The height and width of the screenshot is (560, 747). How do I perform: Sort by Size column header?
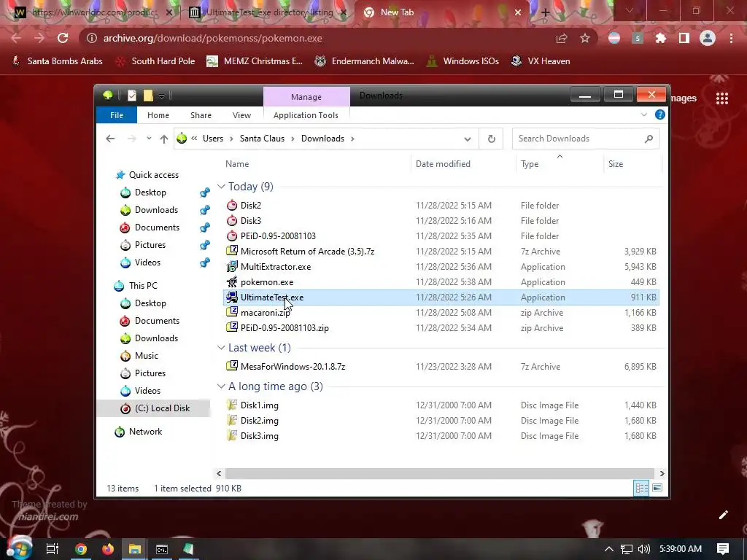pyautogui.click(x=616, y=164)
